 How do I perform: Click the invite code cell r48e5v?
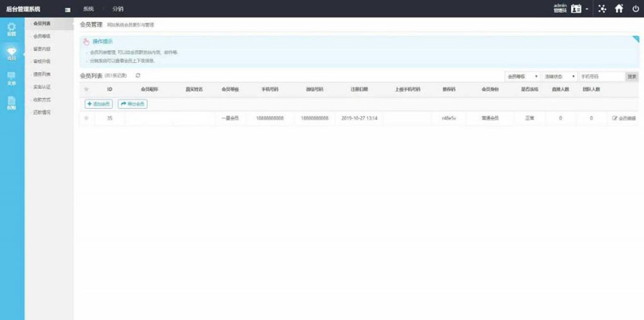(448, 118)
